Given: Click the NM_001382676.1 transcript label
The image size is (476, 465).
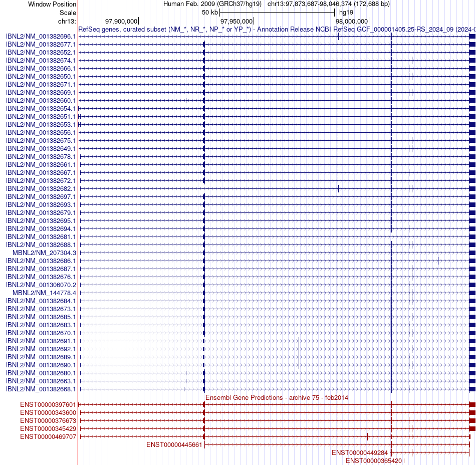Looking at the screenshot, I should [x=41, y=277].
